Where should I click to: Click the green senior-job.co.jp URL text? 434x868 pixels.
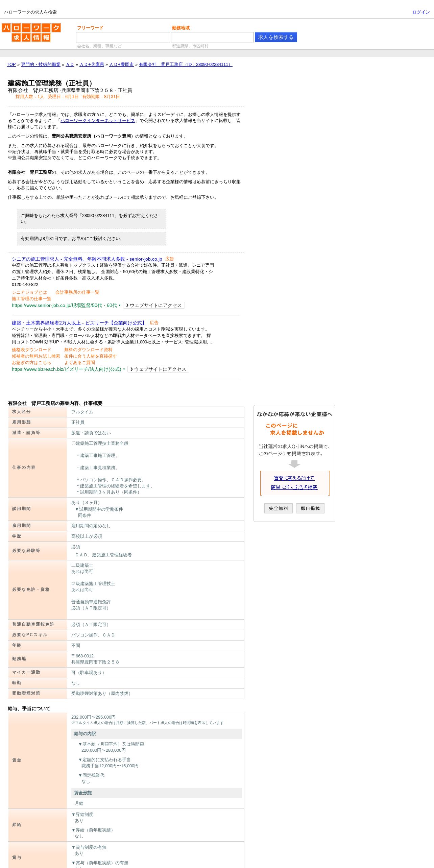64,306
